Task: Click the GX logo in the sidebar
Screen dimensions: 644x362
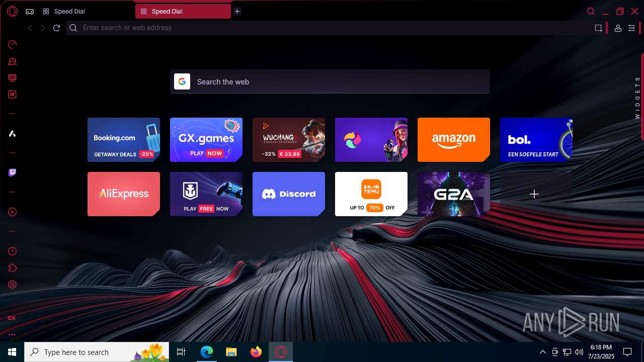Action: (12, 318)
